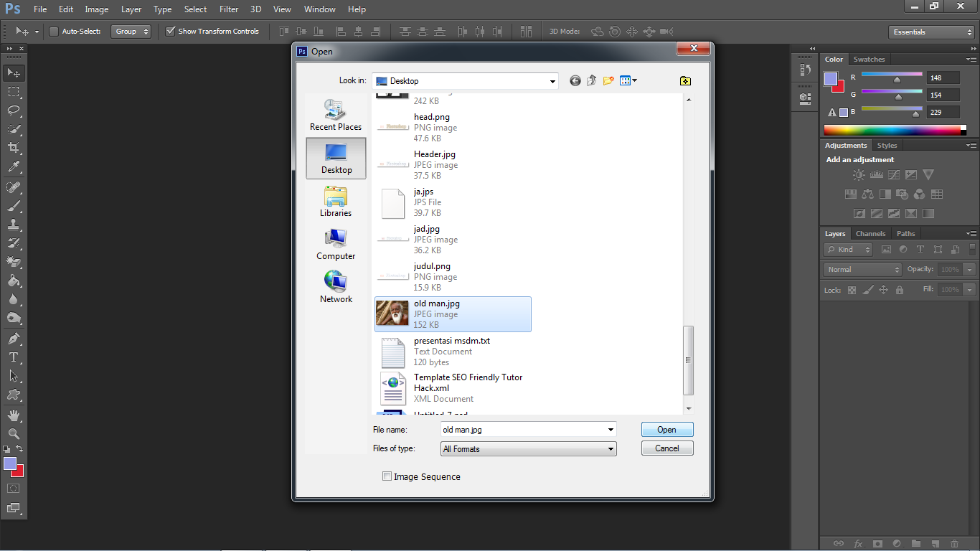
Task: Click the File name input field
Action: pyautogui.click(x=524, y=430)
